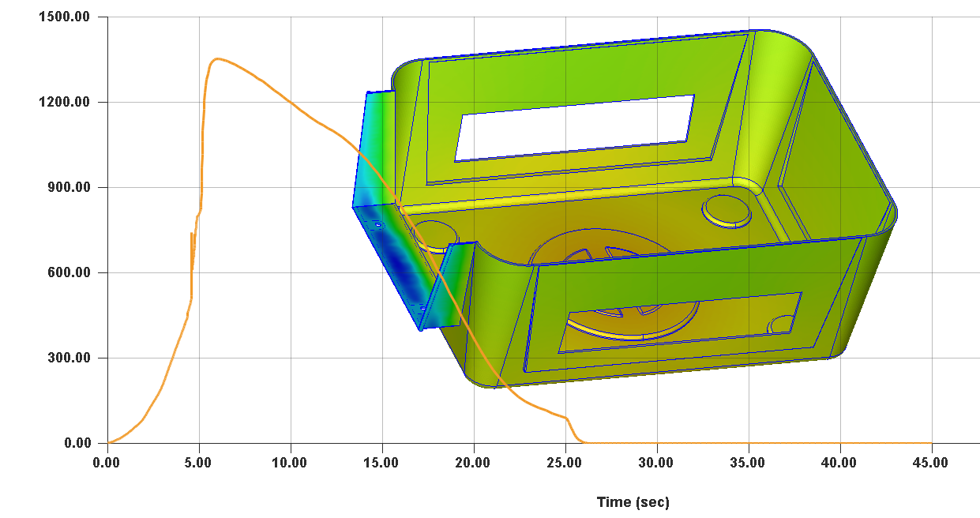Click the 25.00 x-axis tick label
Screen dimensions: 980x518
pos(565,463)
